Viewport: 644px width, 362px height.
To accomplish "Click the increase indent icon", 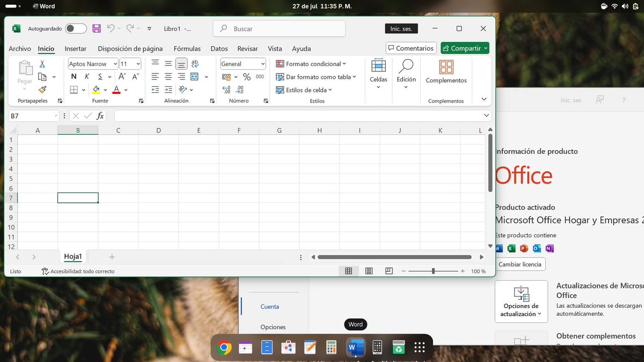I will (x=168, y=90).
